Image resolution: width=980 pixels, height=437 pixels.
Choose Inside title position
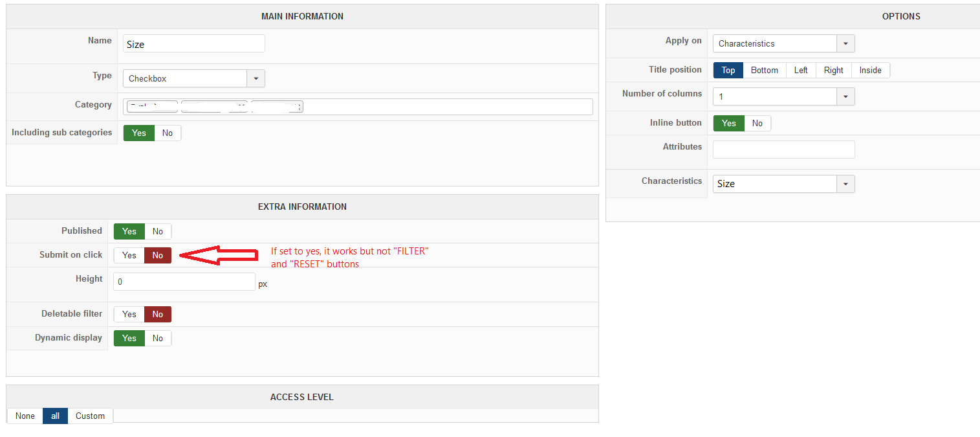[x=870, y=70]
